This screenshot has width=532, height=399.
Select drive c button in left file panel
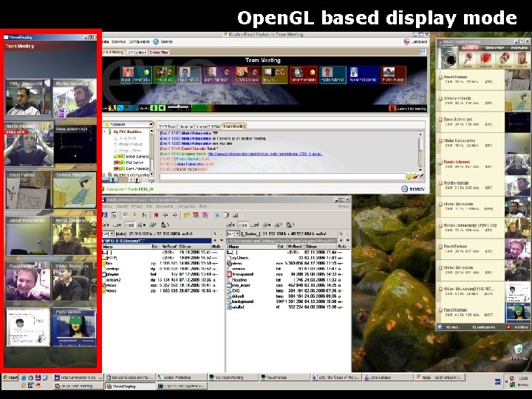click(x=117, y=225)
